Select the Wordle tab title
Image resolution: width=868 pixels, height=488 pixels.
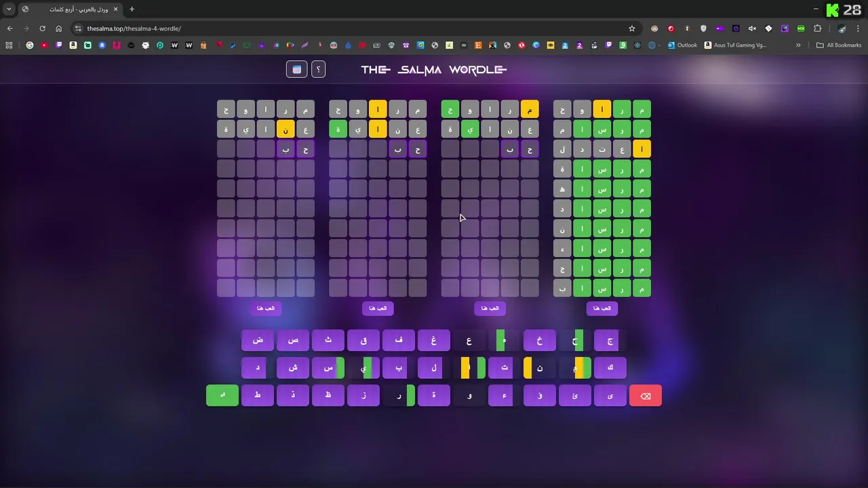pos(80,9)
